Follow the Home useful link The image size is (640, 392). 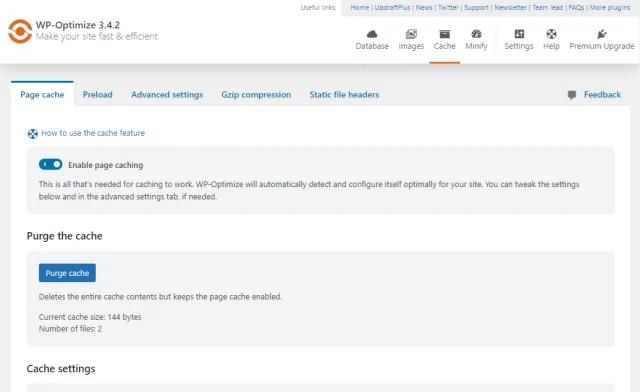(x=360, y=7)
